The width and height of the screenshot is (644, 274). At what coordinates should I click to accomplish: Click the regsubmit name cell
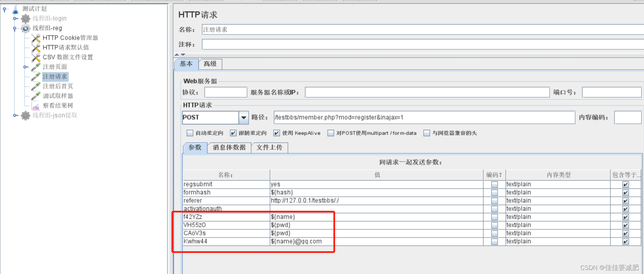(x=226, y=185)
